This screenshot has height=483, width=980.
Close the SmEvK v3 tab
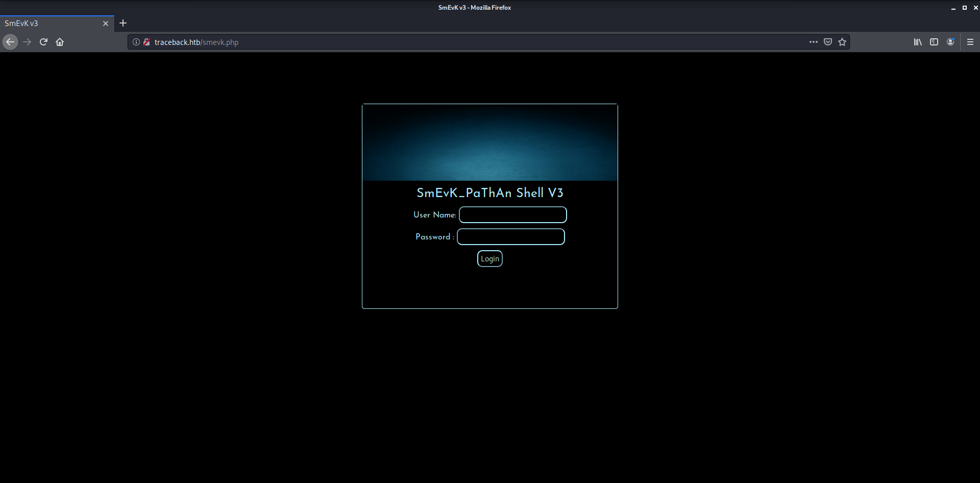pyautogui.click(x=106, y=23)
